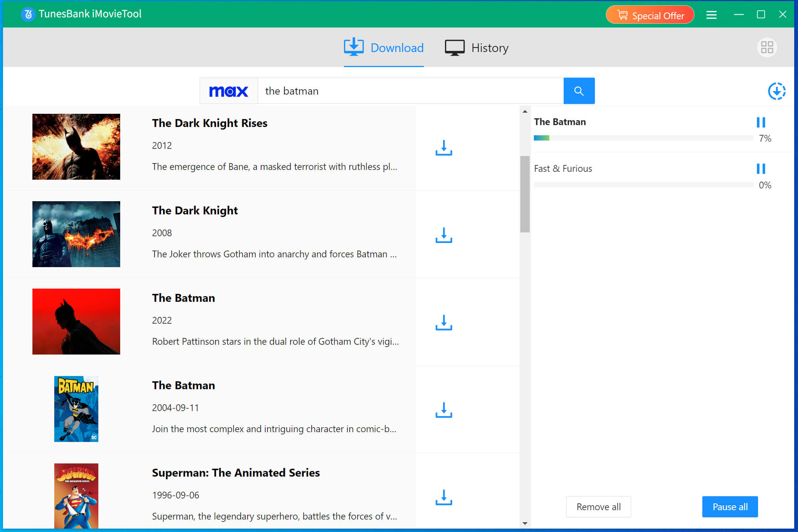Viewport: 798px width, 532px height.
Task: Close the TunesBank window
Action: click(x=783, y=14)
